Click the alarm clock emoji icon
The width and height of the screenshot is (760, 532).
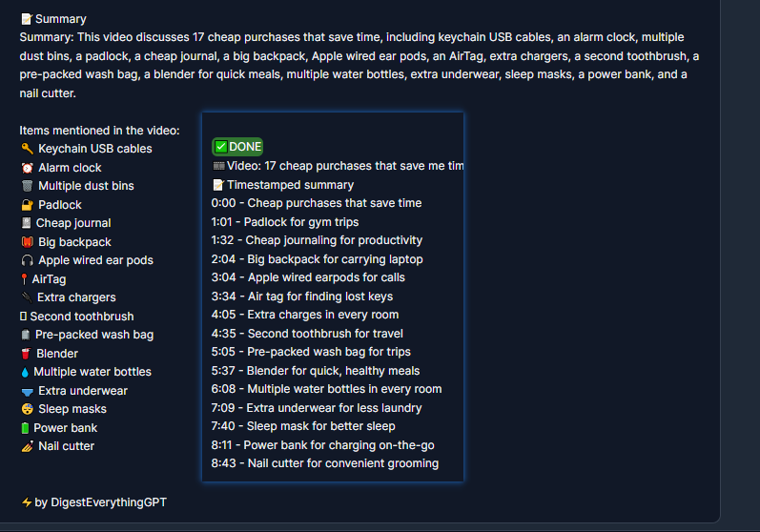coord(27,168)
